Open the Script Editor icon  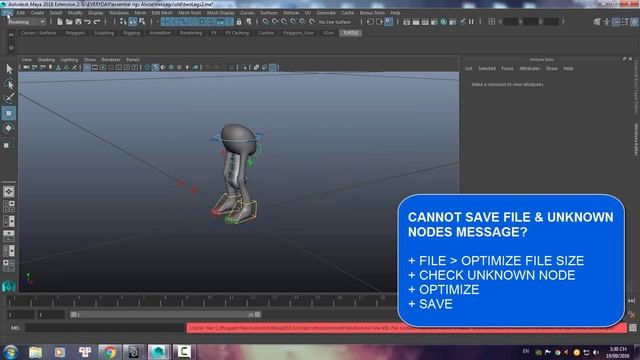tap(633, 328)
